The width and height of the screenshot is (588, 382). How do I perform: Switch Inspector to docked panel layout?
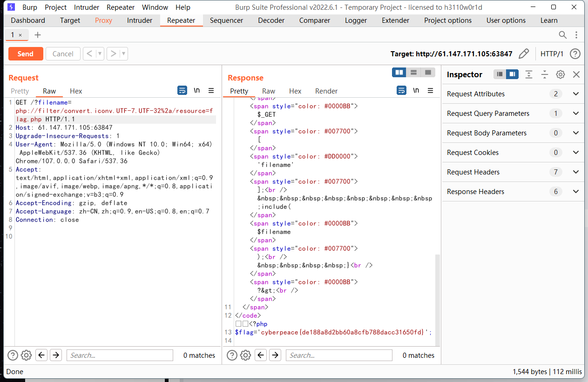click(512, 74)
